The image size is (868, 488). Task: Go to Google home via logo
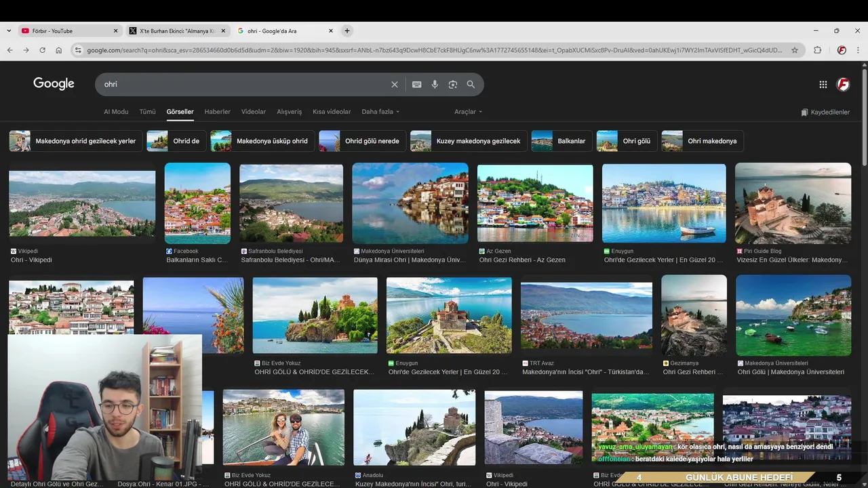54,83
